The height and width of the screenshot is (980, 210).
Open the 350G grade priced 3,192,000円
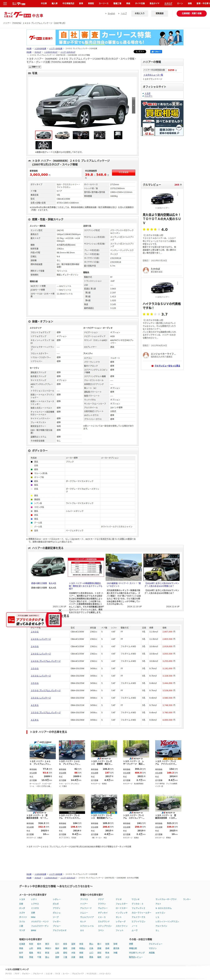[35, 668]
